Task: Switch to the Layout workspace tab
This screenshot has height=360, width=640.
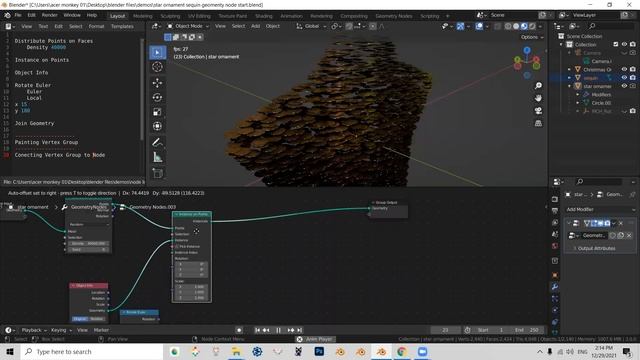Action: point(118,16)
